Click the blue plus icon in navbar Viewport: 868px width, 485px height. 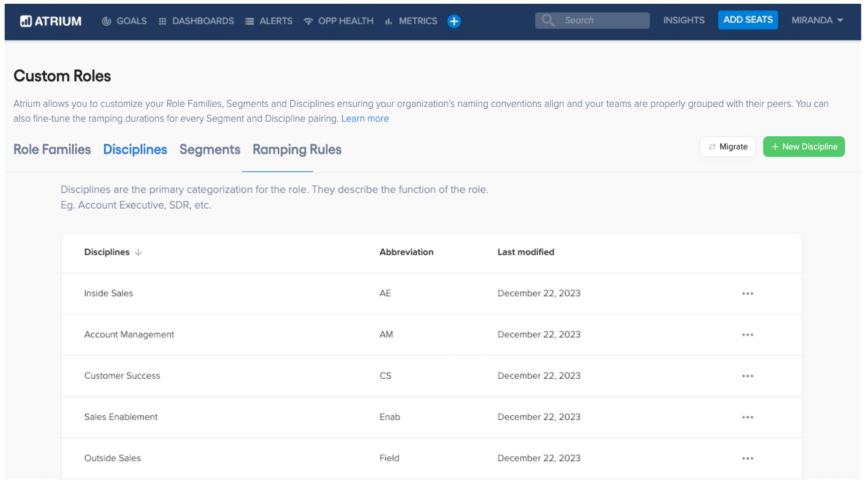pyautogui.click(x=453, y=21)
